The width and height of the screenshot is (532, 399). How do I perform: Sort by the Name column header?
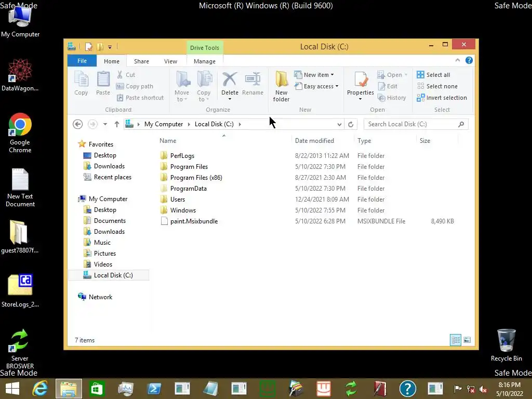tap(224, 140)
